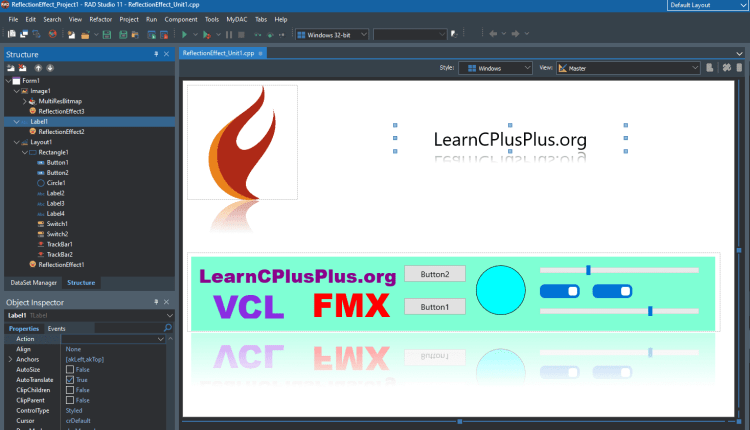The image size is (750, 430).
Task: Switch to the DataSet Manager tab
Action: tap(33, 283)
